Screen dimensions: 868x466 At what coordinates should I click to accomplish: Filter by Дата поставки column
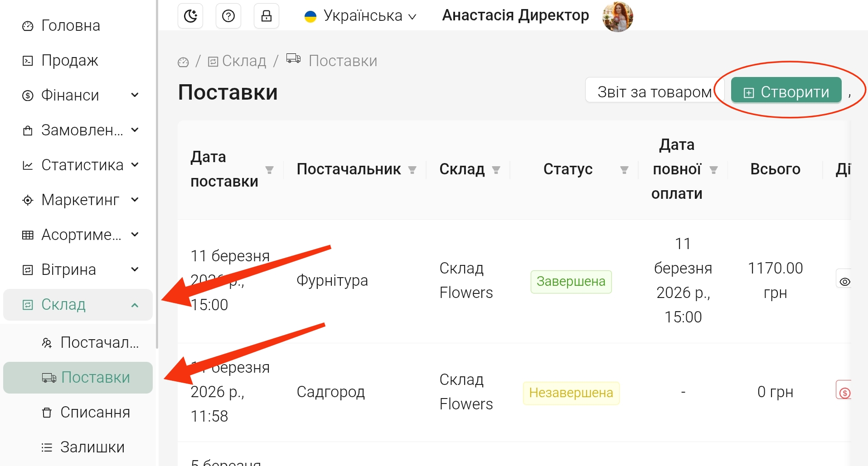point(269,170)
